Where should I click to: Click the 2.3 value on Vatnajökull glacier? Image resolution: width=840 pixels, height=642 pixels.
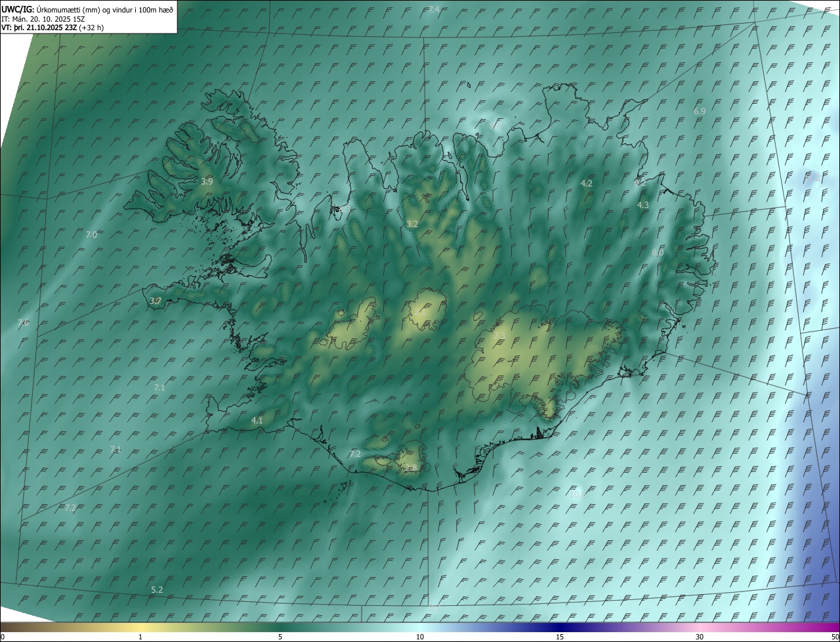click(x=500, y=336)
